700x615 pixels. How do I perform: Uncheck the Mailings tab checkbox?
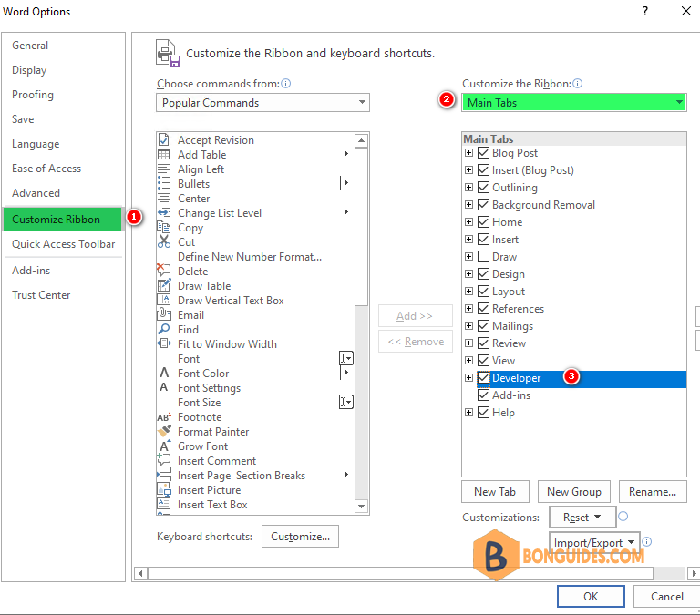pos(483,326)
